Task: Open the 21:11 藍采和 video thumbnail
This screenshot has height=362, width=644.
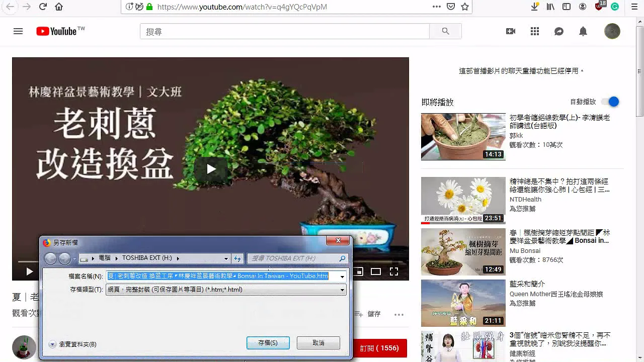Action: [x=463, y=303]
